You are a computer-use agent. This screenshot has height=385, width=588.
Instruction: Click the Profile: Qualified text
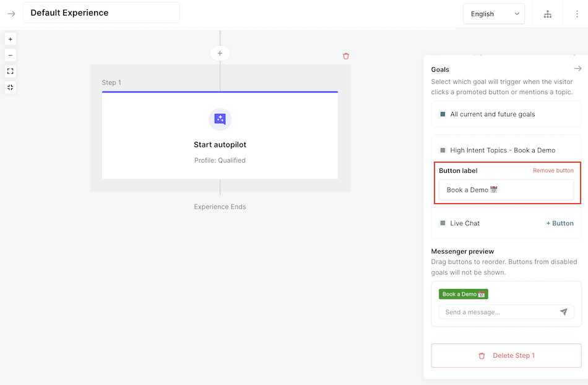[220, 160]
